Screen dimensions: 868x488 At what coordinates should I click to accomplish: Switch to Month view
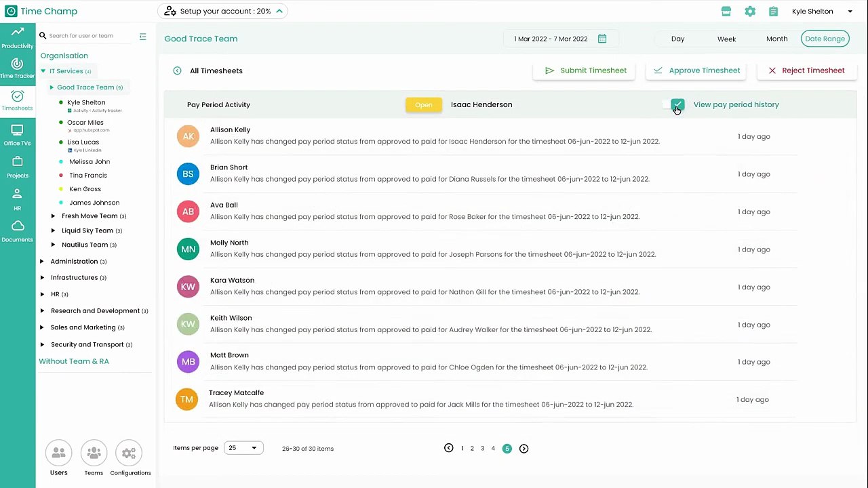pos(776,39)
